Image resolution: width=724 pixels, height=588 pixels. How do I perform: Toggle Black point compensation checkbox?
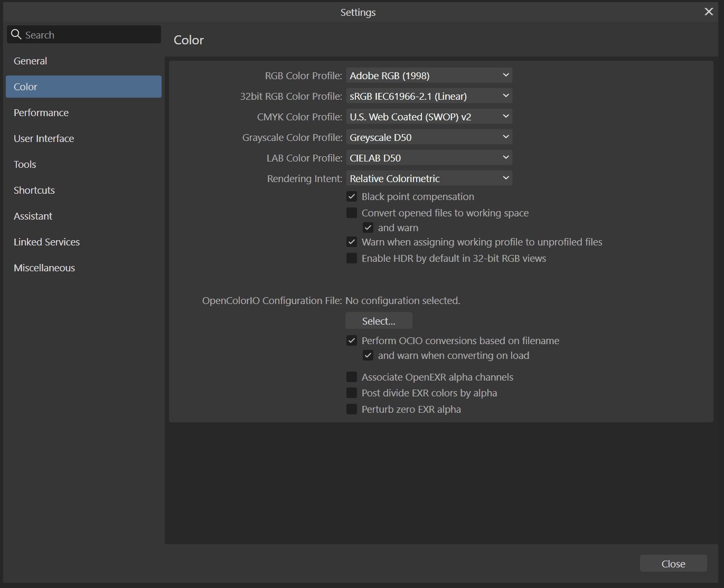[x=352, y=197]
